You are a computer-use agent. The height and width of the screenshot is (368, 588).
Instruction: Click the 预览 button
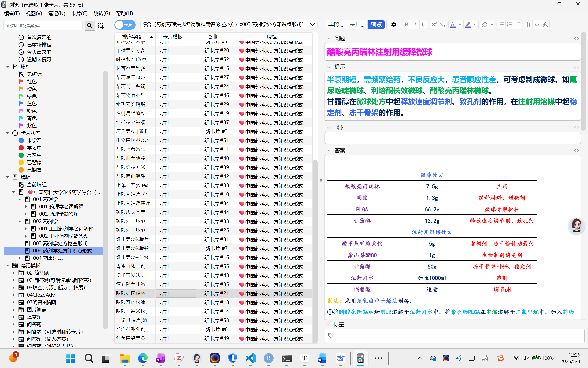[376, 25]
